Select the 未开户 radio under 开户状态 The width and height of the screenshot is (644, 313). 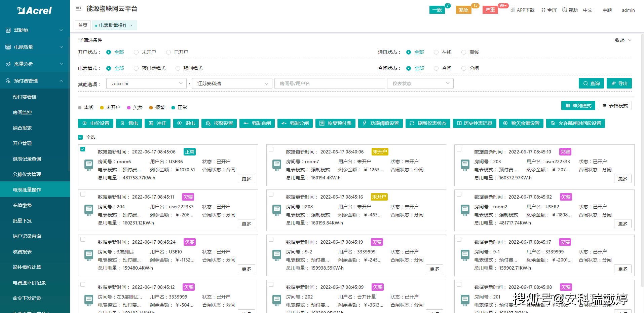click(136, 52)
